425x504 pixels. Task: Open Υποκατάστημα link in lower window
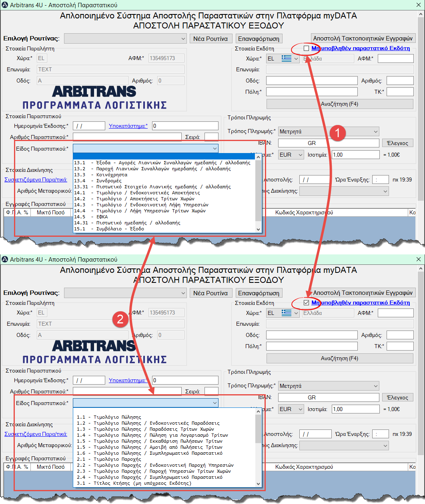click(128, 380)
